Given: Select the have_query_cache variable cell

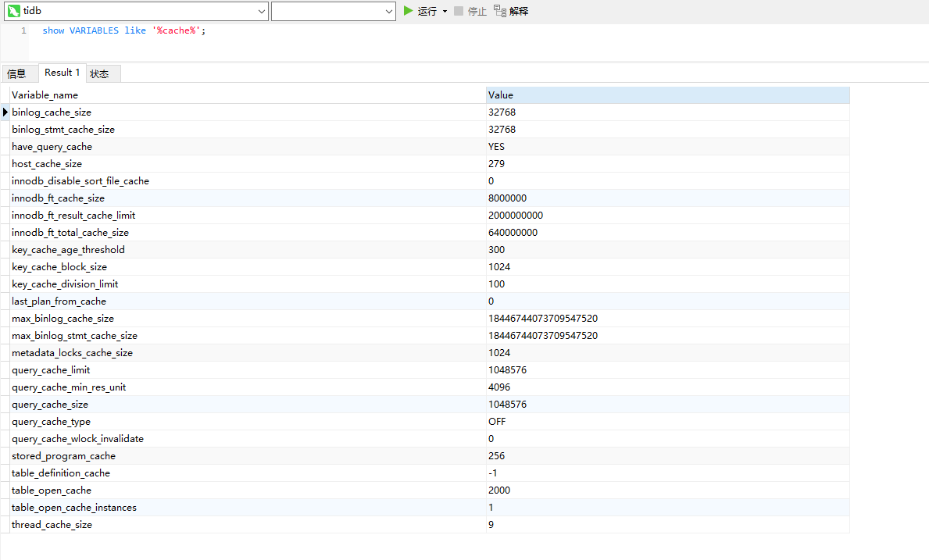Looking at the screenshot, I should [x=52, y=147].
